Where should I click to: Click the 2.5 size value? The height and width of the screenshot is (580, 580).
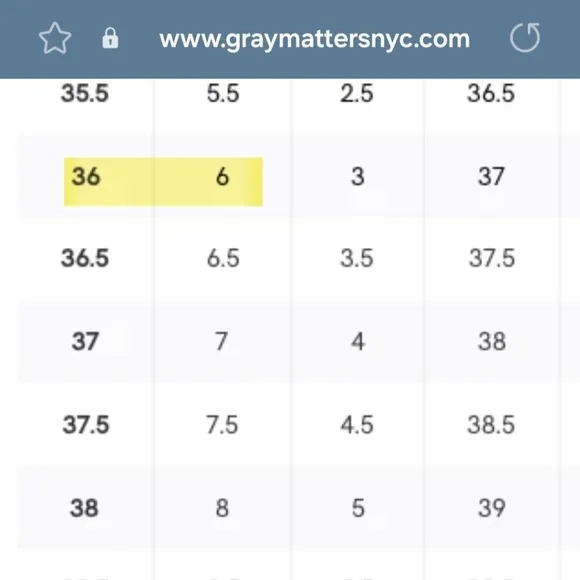[x=357, y=93]
